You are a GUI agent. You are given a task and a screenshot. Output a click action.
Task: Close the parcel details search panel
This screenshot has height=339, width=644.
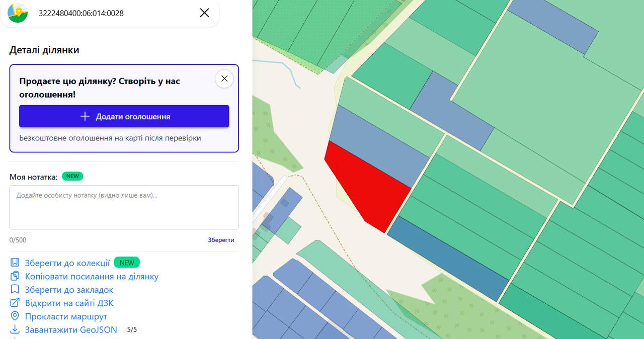pyautogui.click(x=204, y=13)
